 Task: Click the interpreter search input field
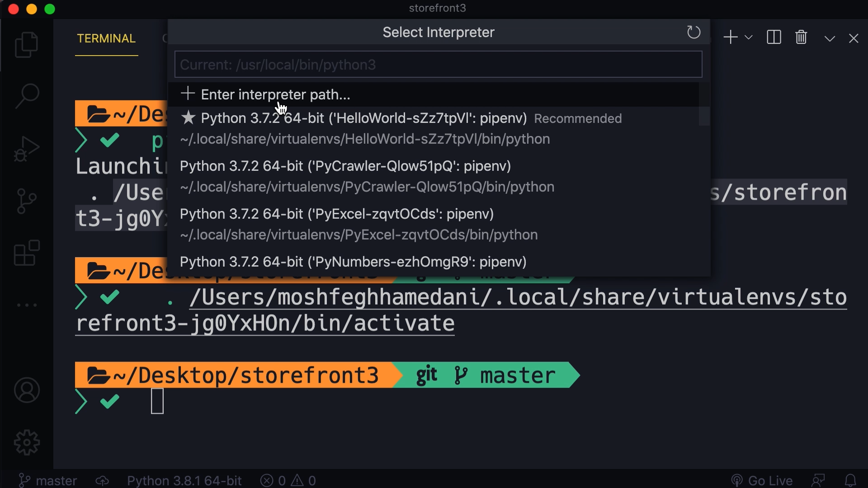coord(438,64)
